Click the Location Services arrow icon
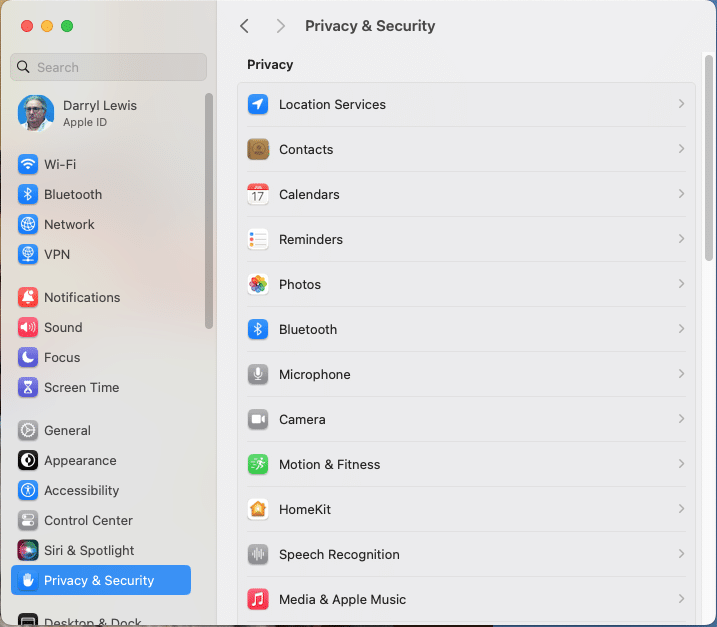 pos(258,104)
